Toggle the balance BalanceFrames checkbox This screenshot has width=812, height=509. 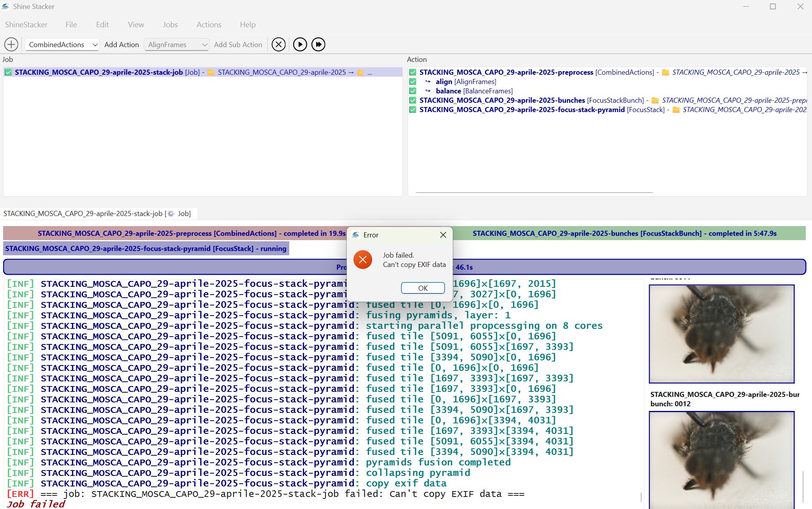pyautogui.click(x=413, y=91)
